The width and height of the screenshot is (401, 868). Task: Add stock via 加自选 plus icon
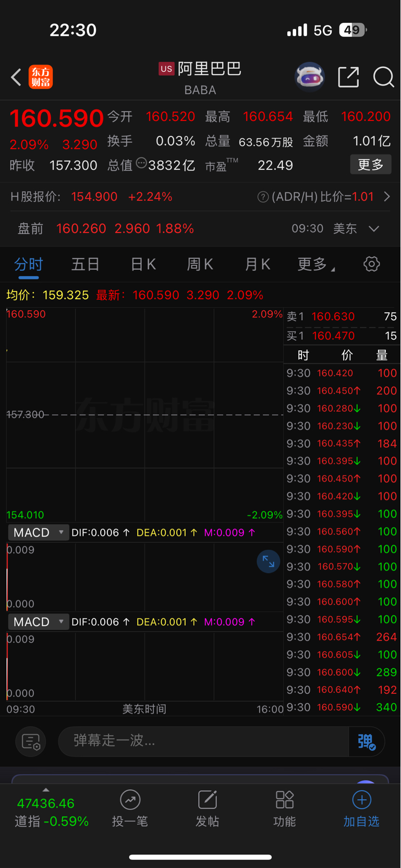click(361, 800)
